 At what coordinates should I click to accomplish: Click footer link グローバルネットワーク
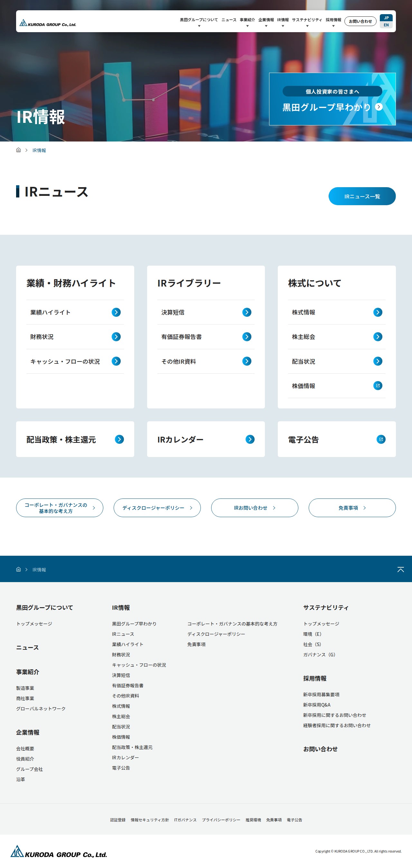tap(41, 708)
